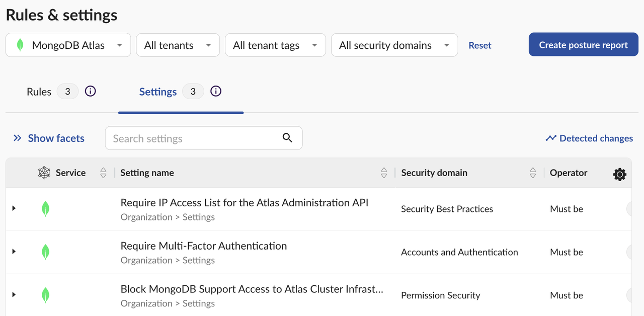The image size is (644, 316).
Task: Sort by the Security domain column arrows
Action: 533,173
